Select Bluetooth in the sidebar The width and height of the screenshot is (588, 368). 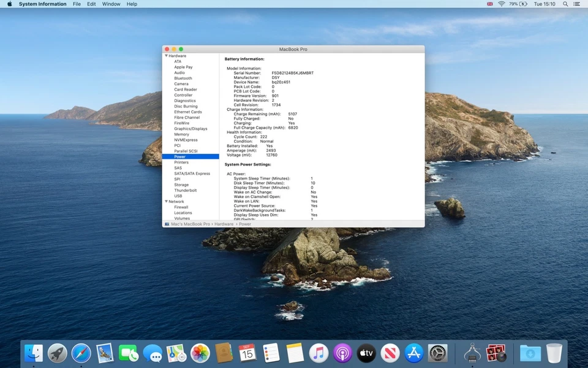pos(183,78)
